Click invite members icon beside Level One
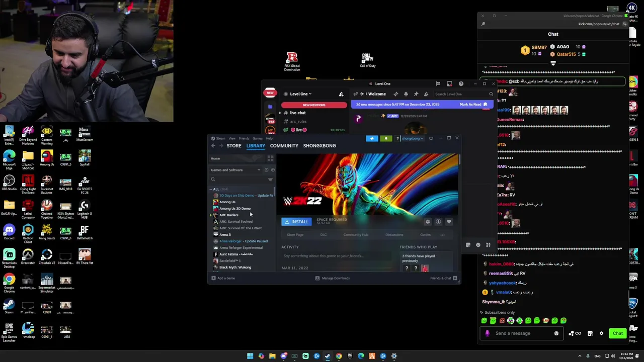644x362 pixels. (341, 94)
